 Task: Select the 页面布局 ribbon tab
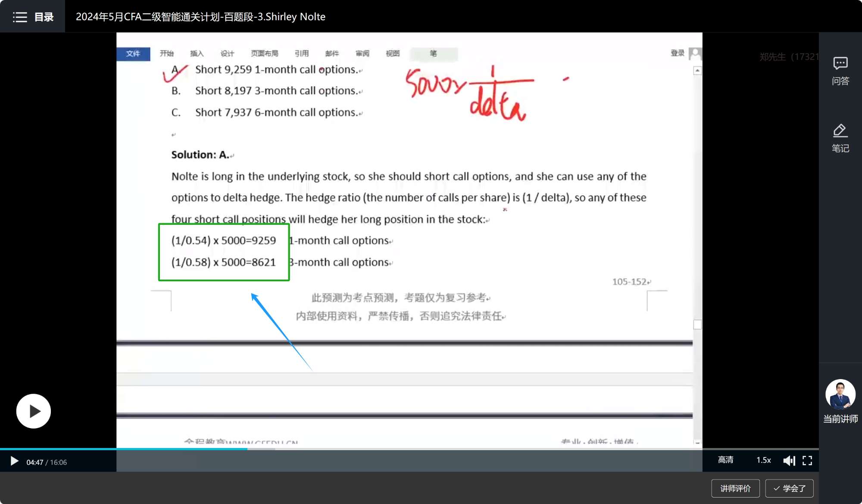(x=264, y=53)
